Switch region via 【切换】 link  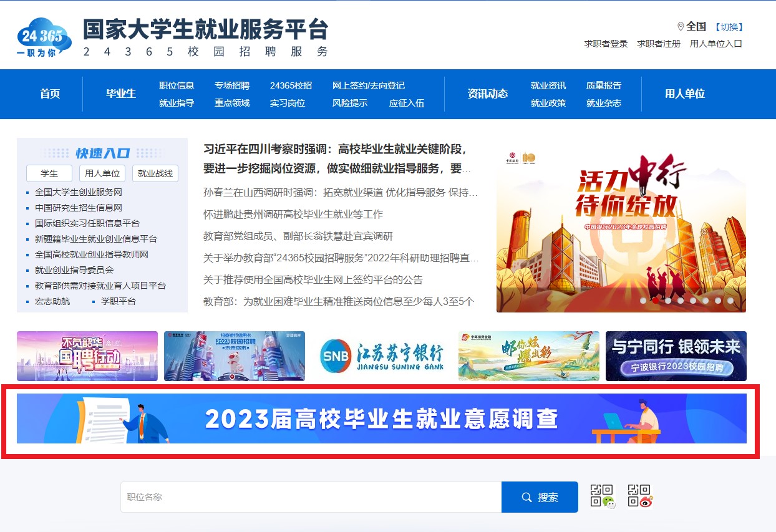[x=729, y=27]
